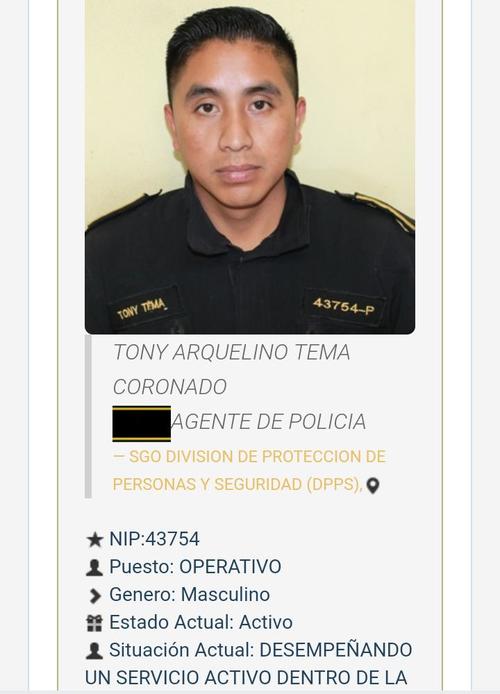Click the gray quote bar beside name
The width and height of the screenshot is (500, 694).
pyautogui.click(x=88, y=416)
